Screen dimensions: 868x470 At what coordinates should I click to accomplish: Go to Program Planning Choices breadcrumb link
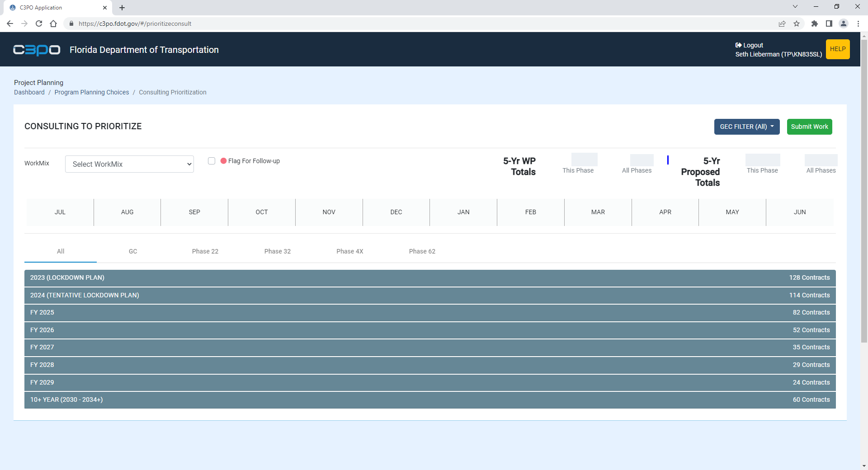coord(92,92)
